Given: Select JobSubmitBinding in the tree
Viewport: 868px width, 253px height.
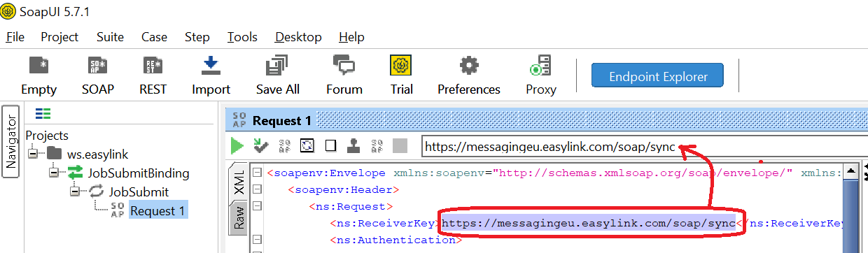Looking at the screenshot, I should 138,173.
